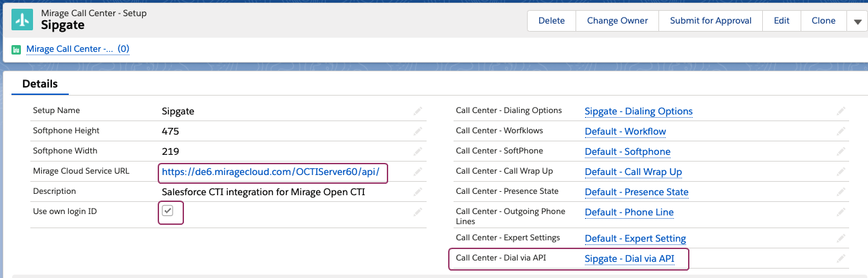Click Submit for Approval button
Image resolution: width=868 pixels, height=278 pixels.
click(x=710, y=21)
